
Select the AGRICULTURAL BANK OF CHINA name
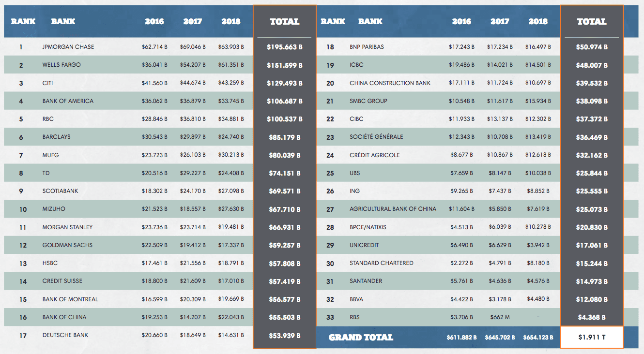393,209
